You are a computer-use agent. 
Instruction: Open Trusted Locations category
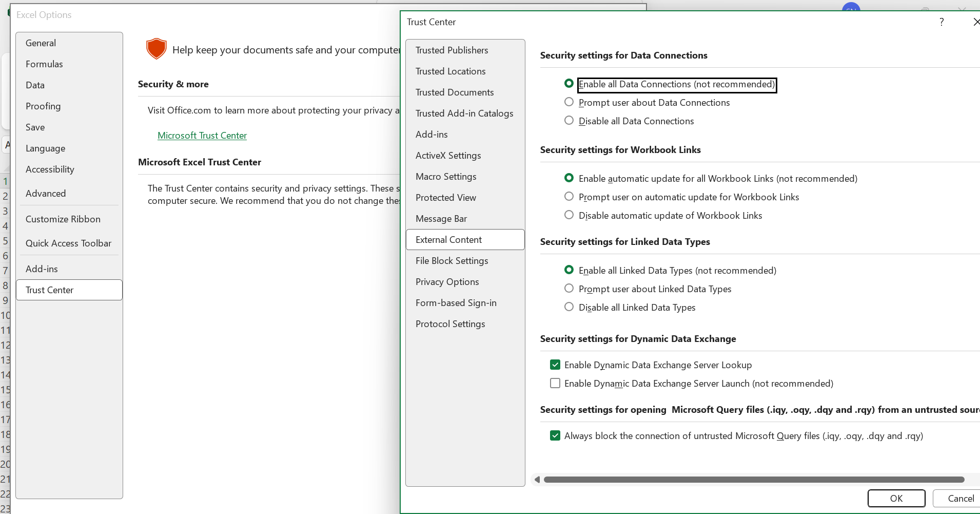(465, 71)
